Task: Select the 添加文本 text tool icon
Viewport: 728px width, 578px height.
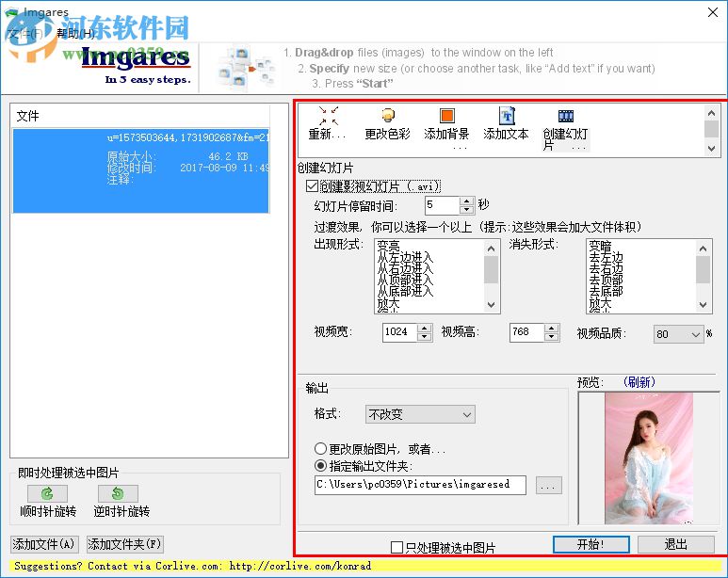Action: (507, 115)
